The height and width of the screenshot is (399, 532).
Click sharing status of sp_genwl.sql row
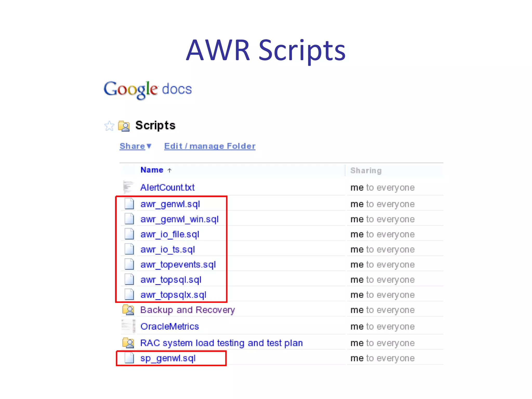pos(382,358)
